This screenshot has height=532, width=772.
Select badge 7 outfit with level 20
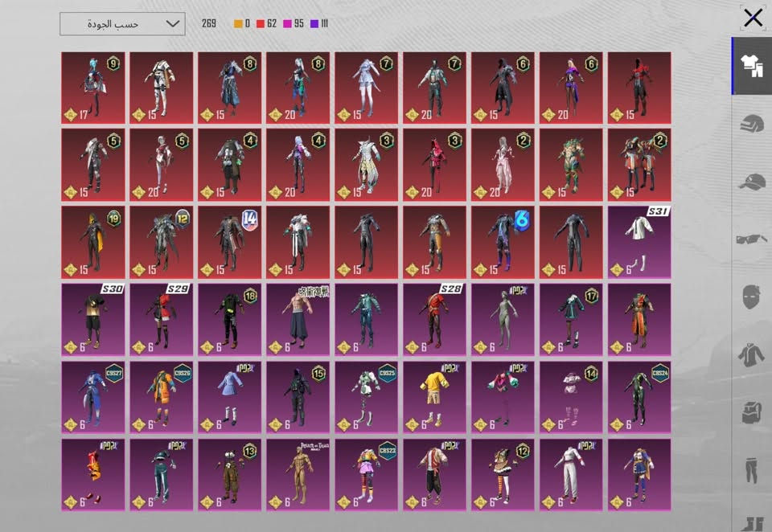[434, 88]
